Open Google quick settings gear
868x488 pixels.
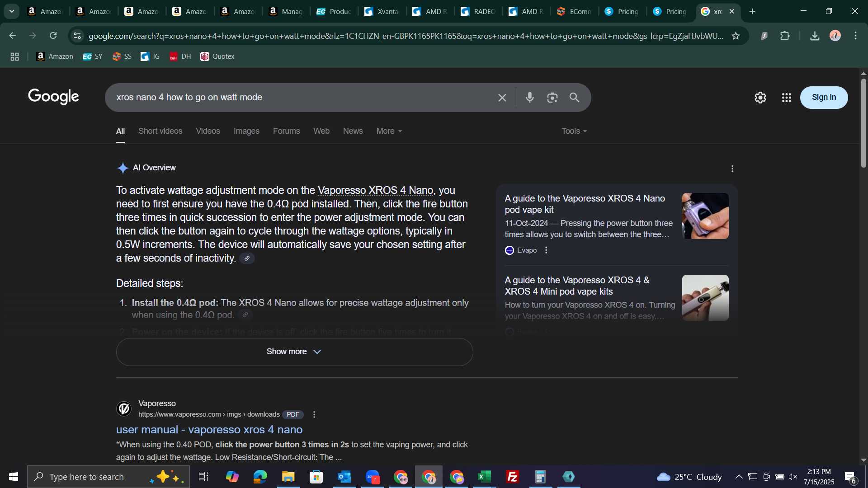[x=760, y=98]
